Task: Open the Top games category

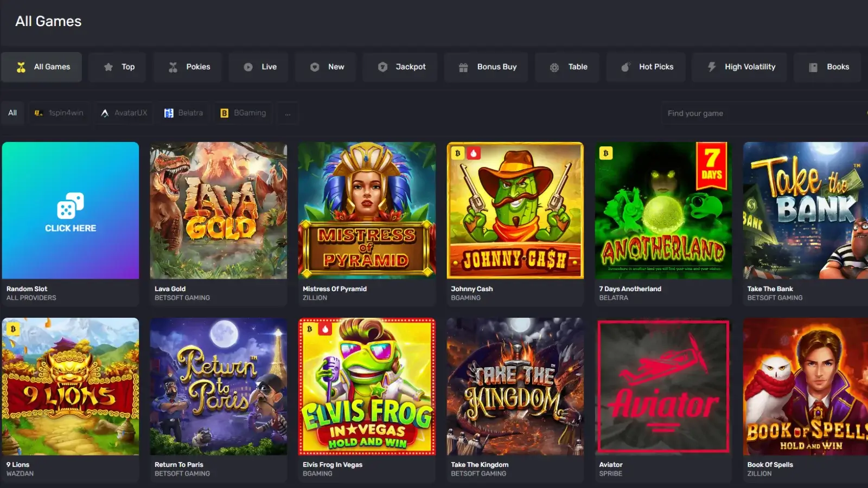Action: (117, 67)
